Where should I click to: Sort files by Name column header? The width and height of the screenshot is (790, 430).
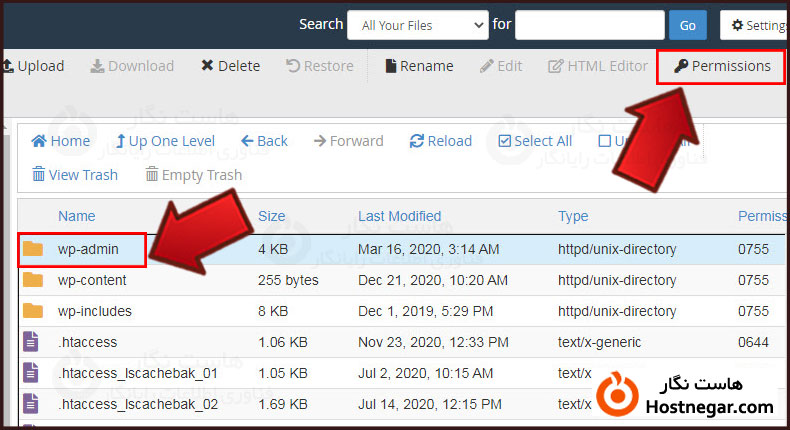(x=77, y=215)
